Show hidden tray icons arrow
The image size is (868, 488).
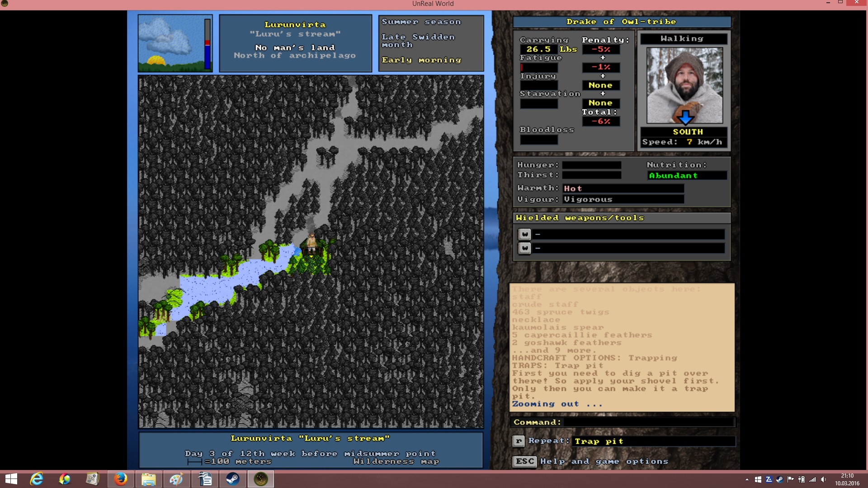747,479
